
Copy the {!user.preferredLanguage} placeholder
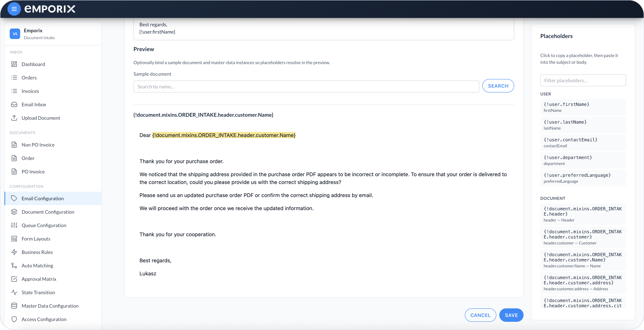[x=583, y=178]
